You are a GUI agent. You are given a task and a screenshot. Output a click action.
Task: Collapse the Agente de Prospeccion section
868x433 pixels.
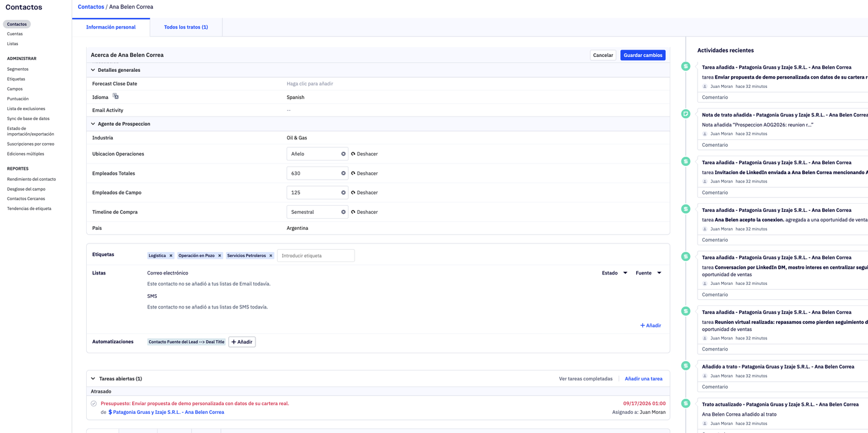pos(93,124)
